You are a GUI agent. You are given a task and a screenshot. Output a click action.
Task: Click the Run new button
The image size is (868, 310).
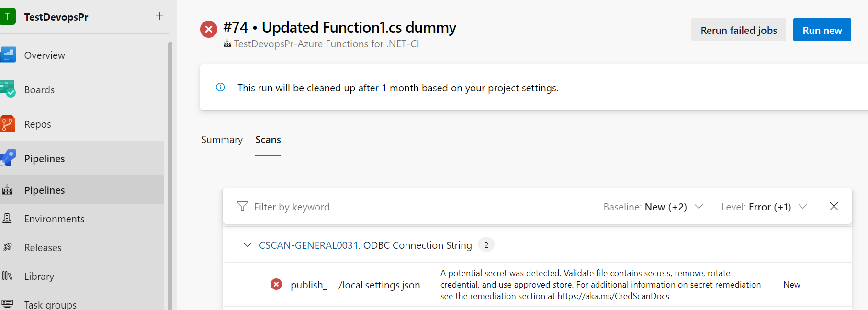[822, 30]
